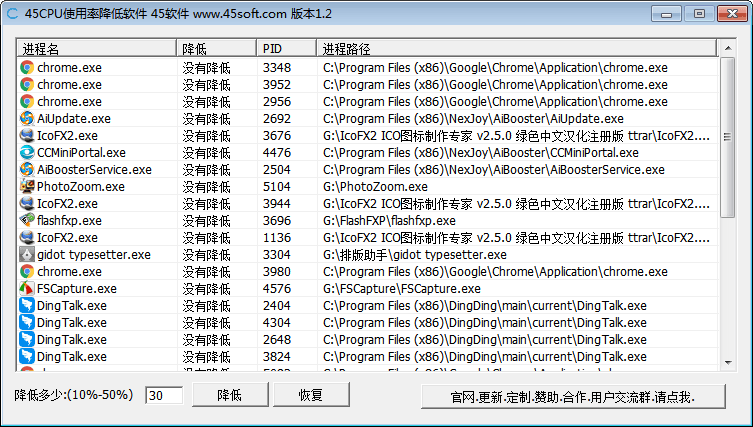Open 官网.更新.定制.赞助 link button

point(573,397)
